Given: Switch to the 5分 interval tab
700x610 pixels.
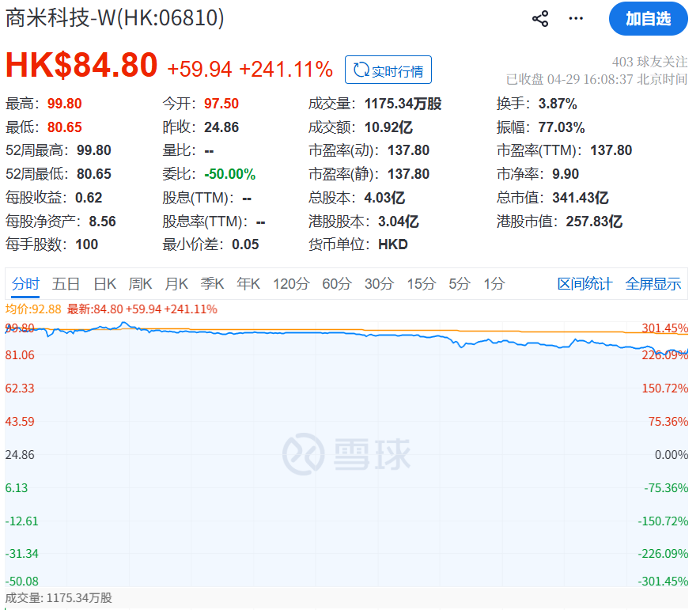Looking at the screenshot, I should coord(460,284).
